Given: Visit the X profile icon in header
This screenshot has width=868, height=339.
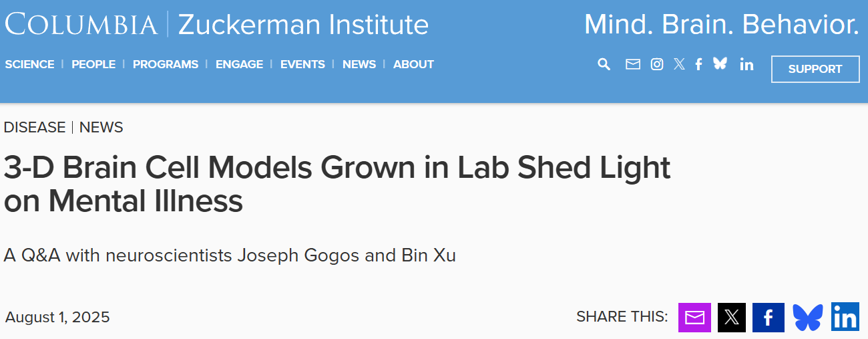Looking at the screenshot, I should [x=679, y=64].
